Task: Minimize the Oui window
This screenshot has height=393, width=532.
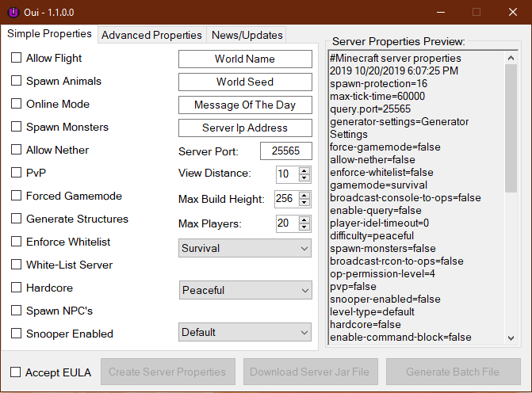Action: click(x=441, y=12)
